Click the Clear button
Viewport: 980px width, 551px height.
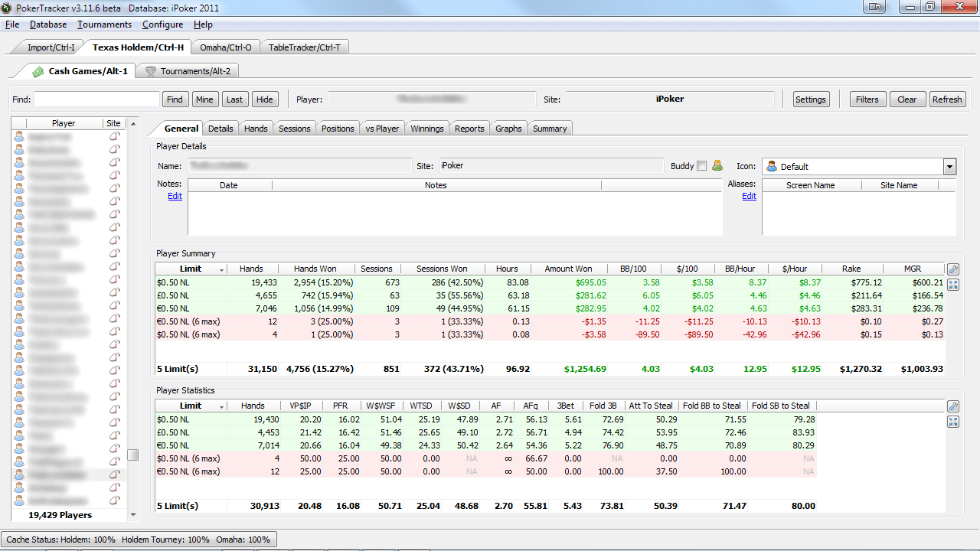907,99
